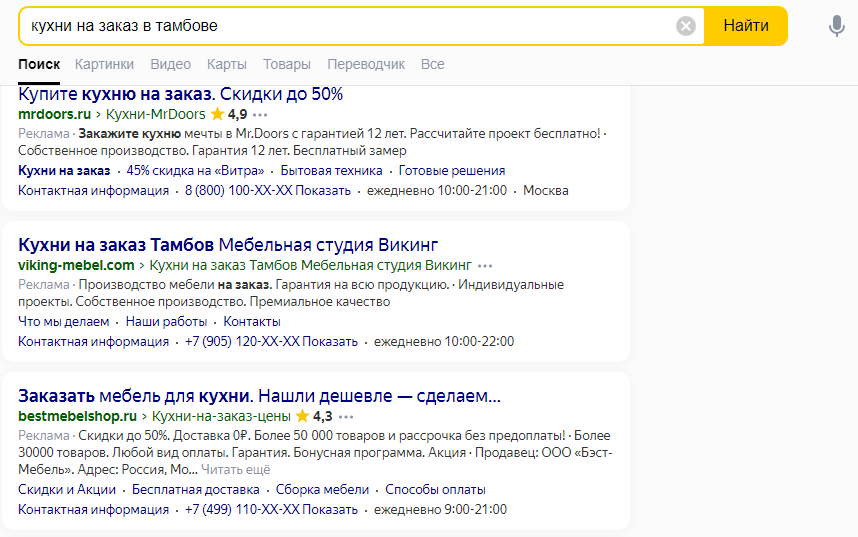Viewport: 858px width, 537px height.
Task: Click the ежедневно 10:00-21:00 hours text
Action: (437, 190)
